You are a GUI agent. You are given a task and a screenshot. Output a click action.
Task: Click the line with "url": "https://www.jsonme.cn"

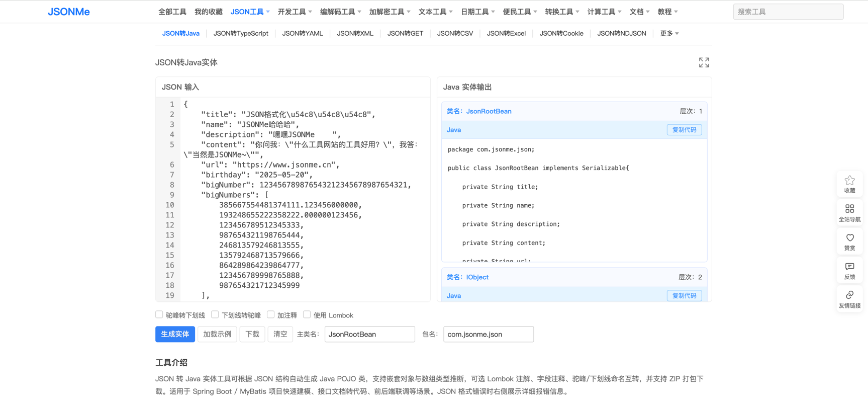click(x=270, y=165)
